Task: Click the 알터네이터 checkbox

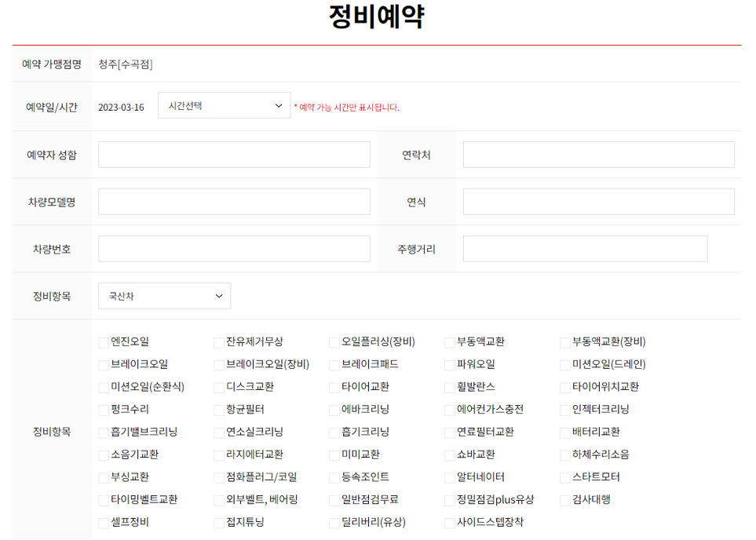Action: point(449,478)
